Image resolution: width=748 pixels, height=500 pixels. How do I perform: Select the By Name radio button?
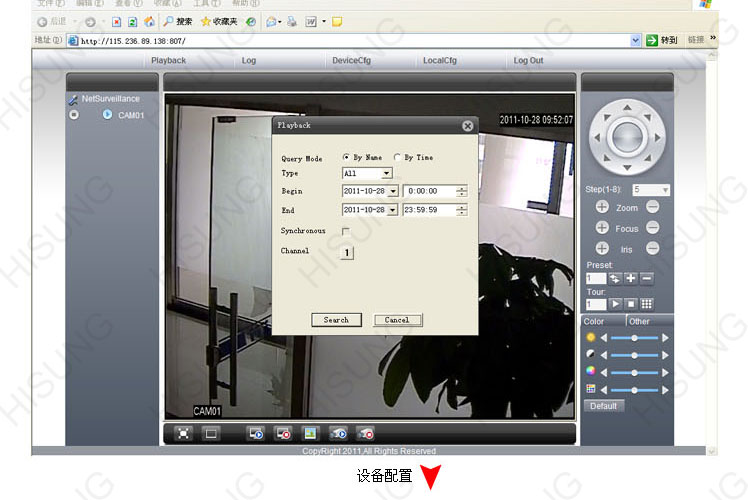click(347, 157)
